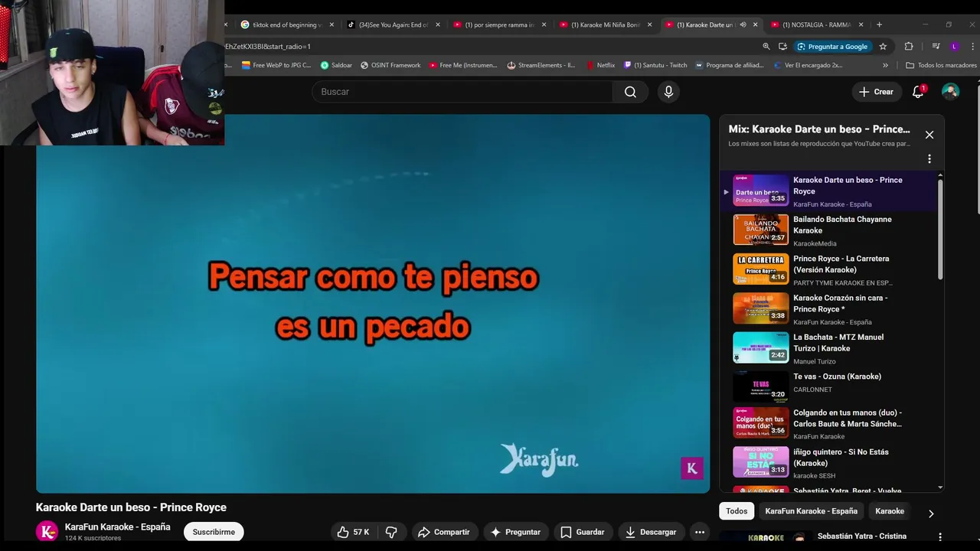This screenshot has height=551, width=980.
Task: Click Suscribirme button
Action: (x=214, y=532)
